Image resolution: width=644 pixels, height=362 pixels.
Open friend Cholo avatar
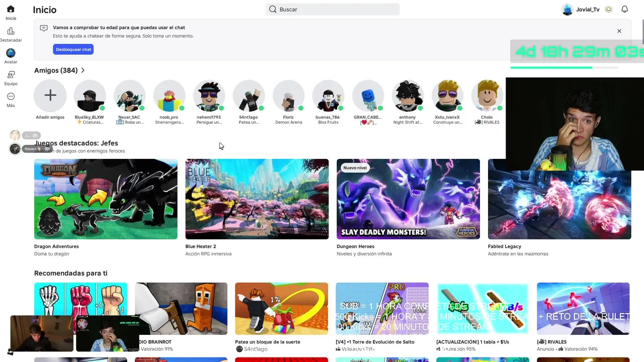487,96
